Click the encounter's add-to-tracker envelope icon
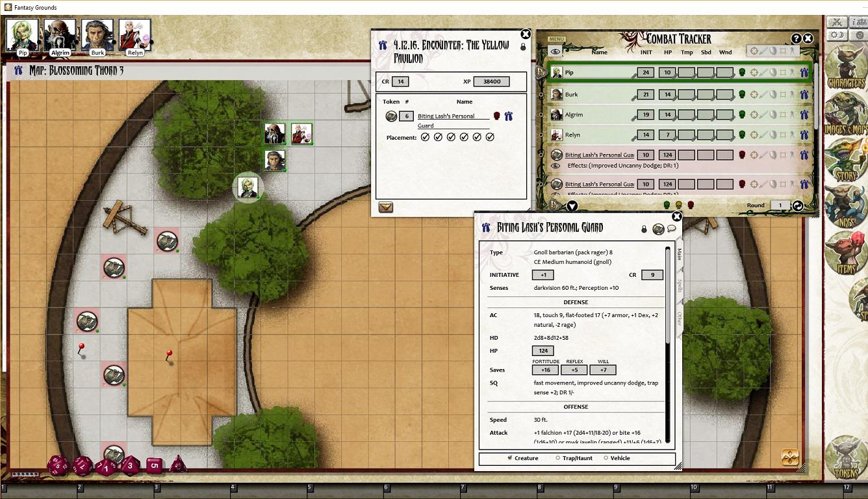The width and height of the screenshot is (868, 499). pos(386,207)
